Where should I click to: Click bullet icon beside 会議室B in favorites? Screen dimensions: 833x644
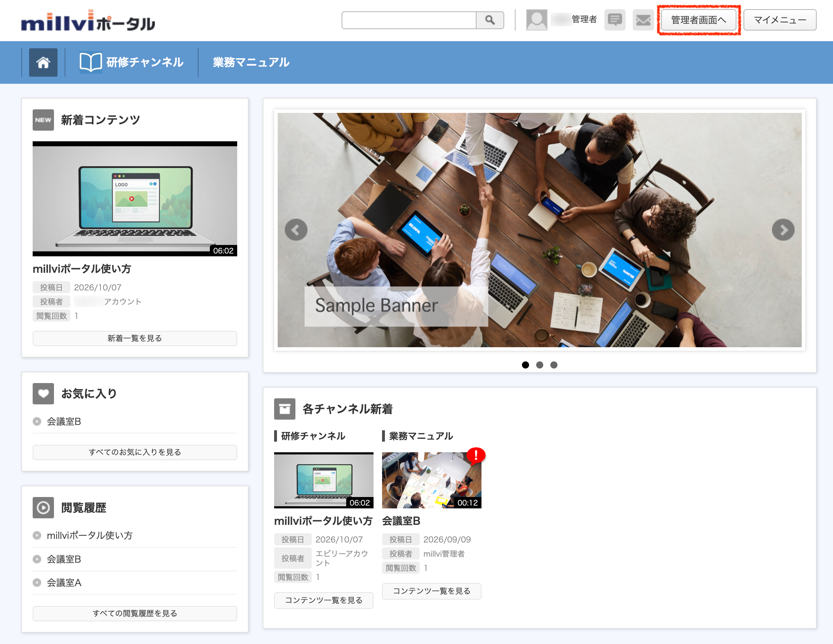click(37, 421)
